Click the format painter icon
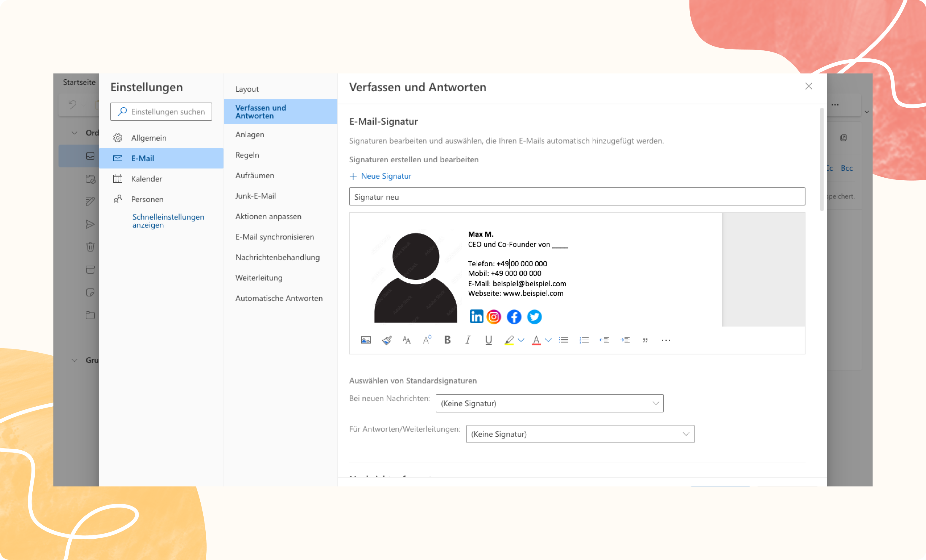Viewport: 926px width, 560px height. (386, 340)
